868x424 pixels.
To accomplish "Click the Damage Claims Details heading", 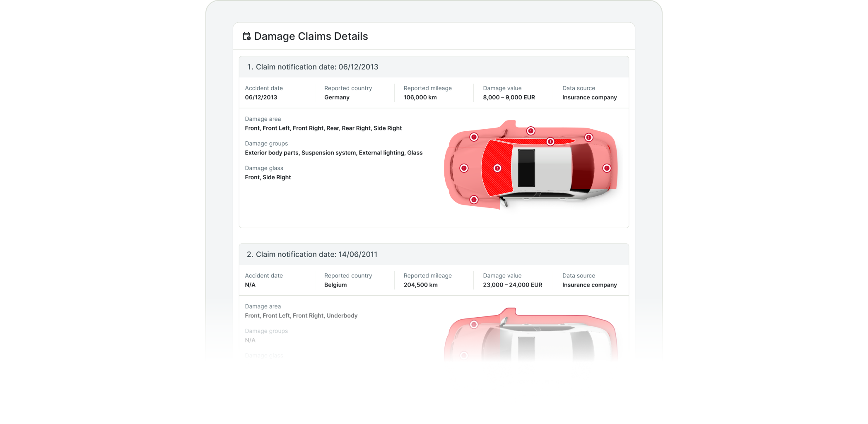I will pyautogui.click(x=311, y=36).
